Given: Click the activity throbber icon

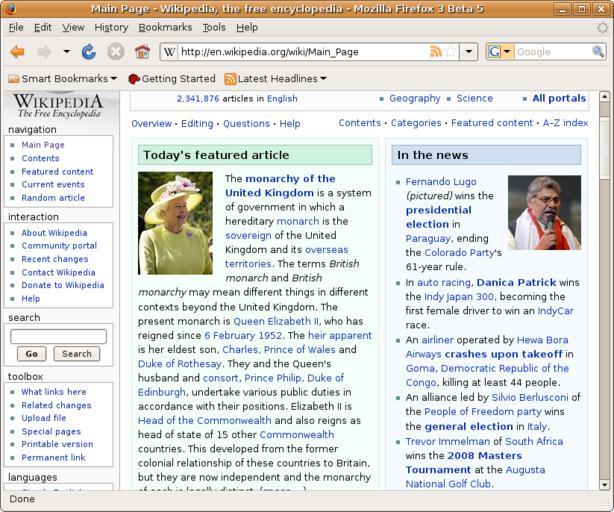Looking at the screenshot, I should pos(602,27).
